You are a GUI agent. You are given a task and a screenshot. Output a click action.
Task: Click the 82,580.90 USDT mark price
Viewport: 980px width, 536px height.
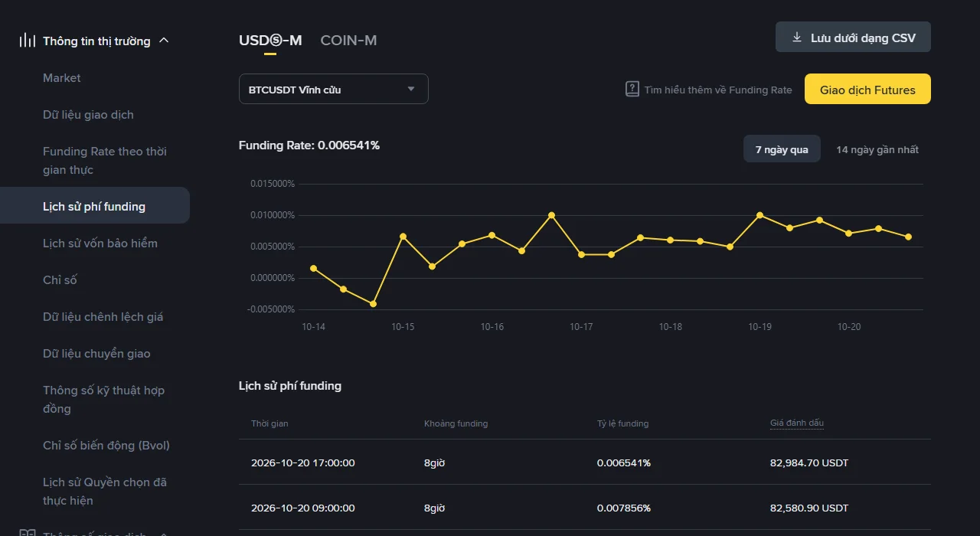tap(809, 508)
